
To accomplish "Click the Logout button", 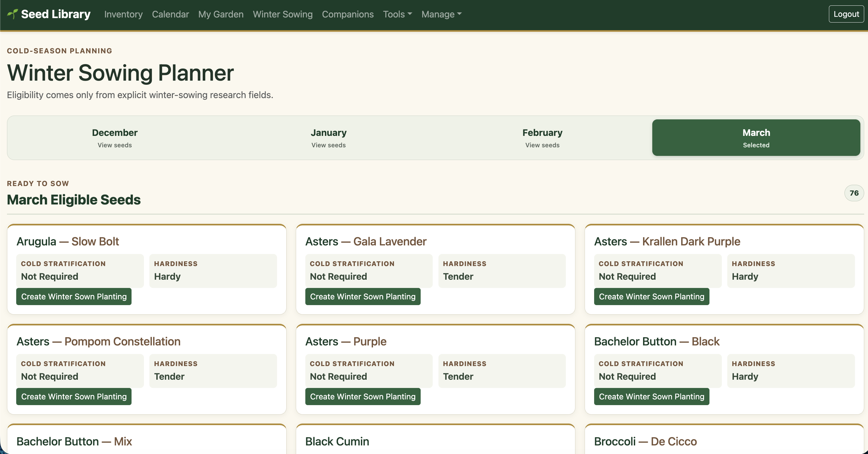I will pyautogui.click(x=846, y=14).
